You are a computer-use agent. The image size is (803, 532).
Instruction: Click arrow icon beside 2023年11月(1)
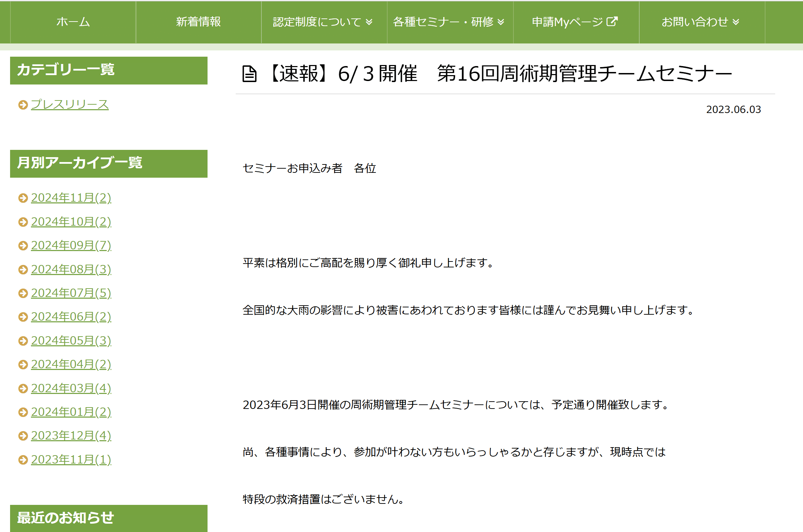[23, 460]
